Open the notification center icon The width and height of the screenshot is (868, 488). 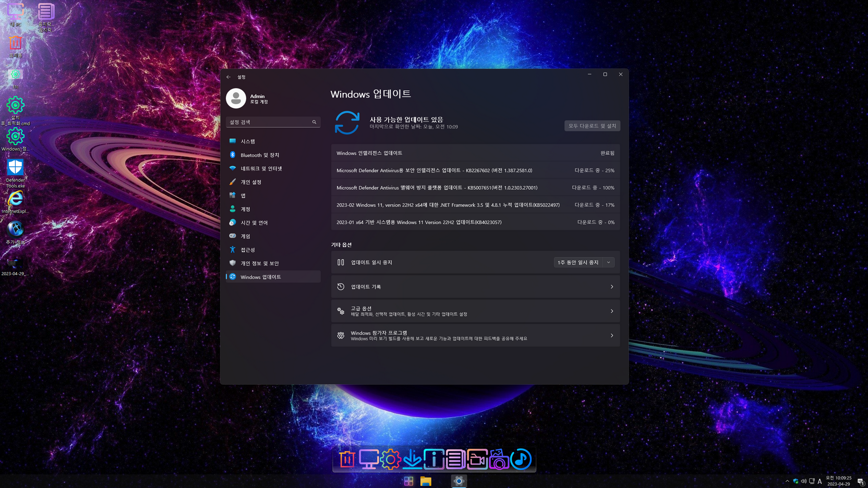[861, 481]
